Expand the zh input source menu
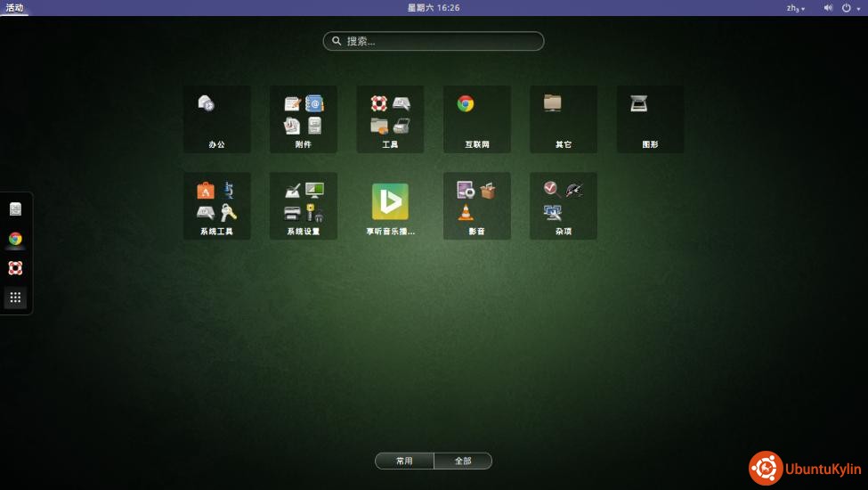Screen dimensions: 868x490 coord(795,8)
